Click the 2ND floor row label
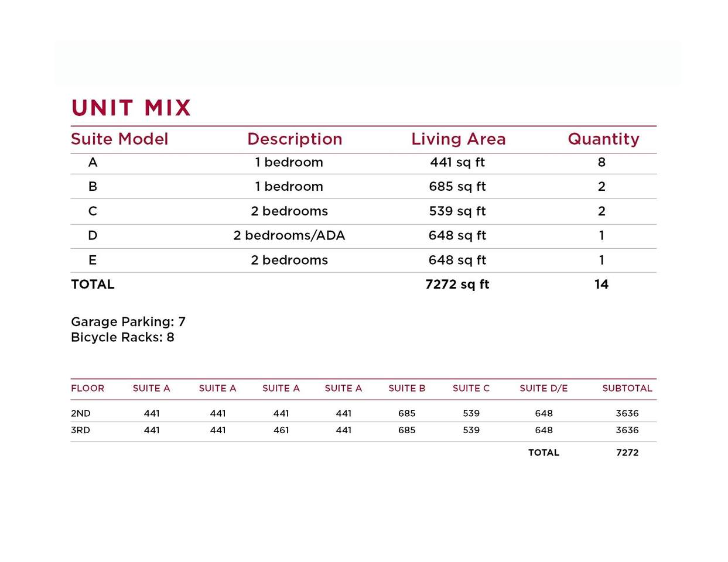The image size is (728, 562). tap(81, 413)
